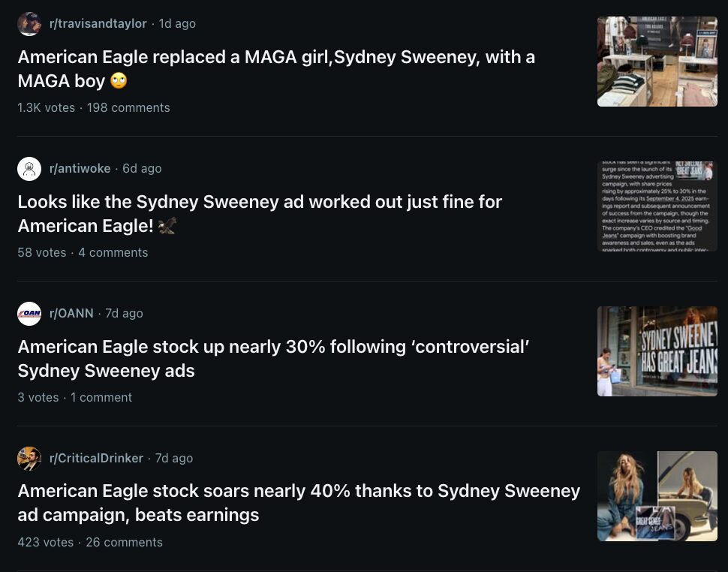Screen dimensions: 728x572
Task: Click '26 comments' on the r/CriticalDrinker post
Action: [x=124, y=543]
